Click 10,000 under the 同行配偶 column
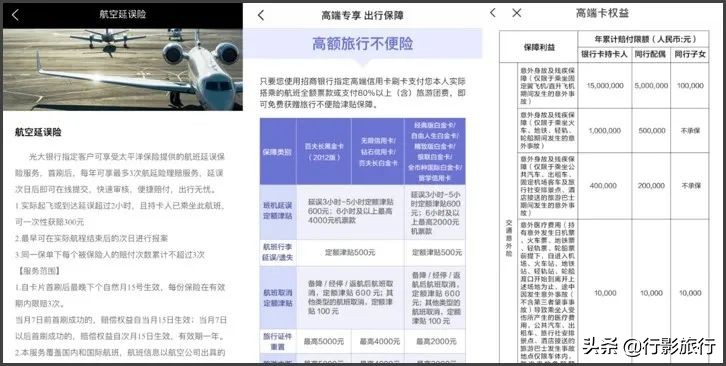726x366 pixels. 651,293
